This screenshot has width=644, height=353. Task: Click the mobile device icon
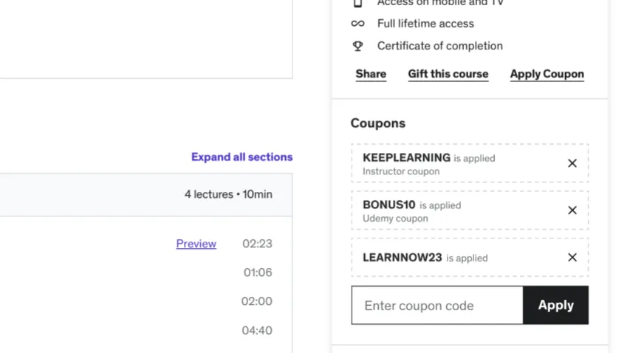[x=357, y=3]
